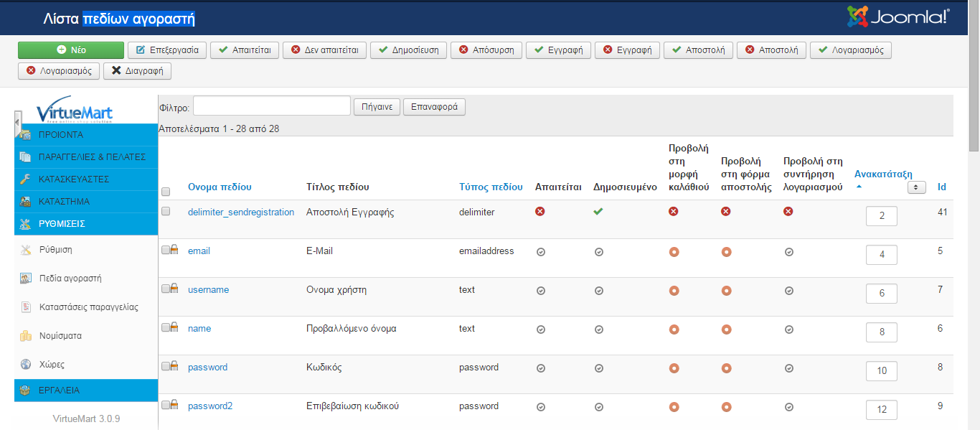Click required status icon in name row
This screenshot has height=430, width=980.
541,329
